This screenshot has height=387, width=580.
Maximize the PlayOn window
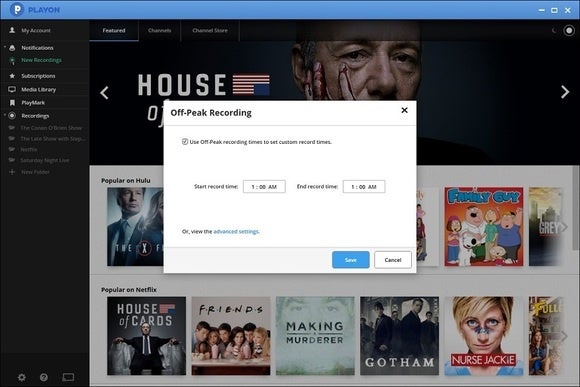pyautogui.click(x=554, y=10)
